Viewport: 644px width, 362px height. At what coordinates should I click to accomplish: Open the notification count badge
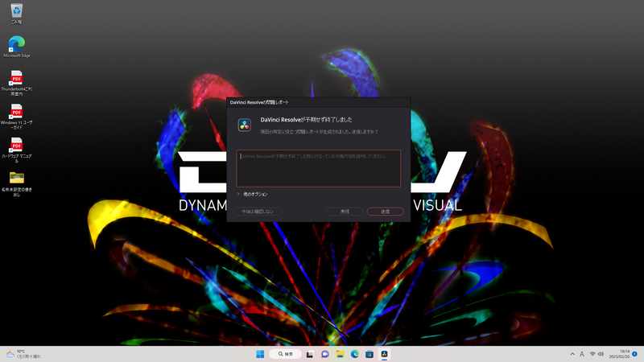(634, 354)
